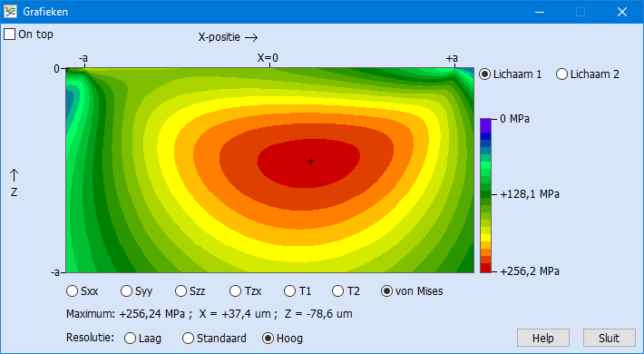
Task: Minimize the Grafieken window
Action: 540,12
